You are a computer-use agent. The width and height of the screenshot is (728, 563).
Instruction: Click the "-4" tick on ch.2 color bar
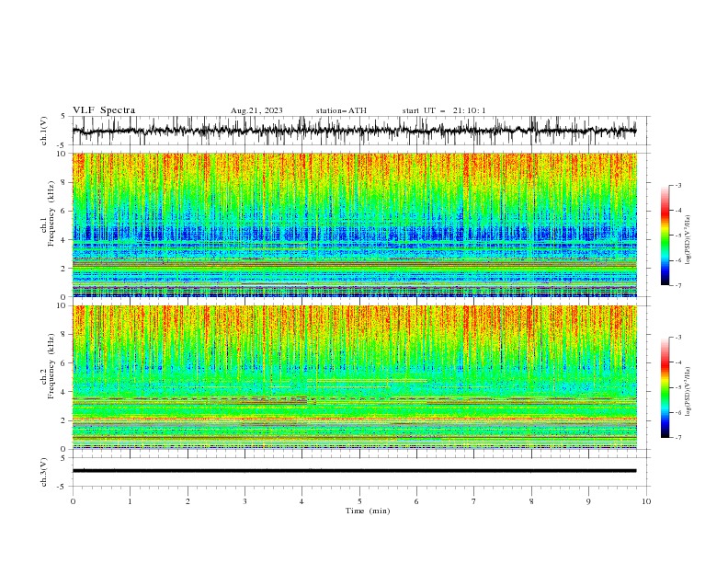[x=678, y=362]
